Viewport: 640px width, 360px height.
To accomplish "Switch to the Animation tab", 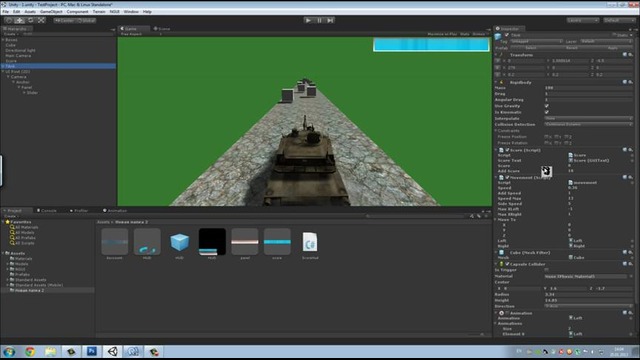I will [115, 211].
